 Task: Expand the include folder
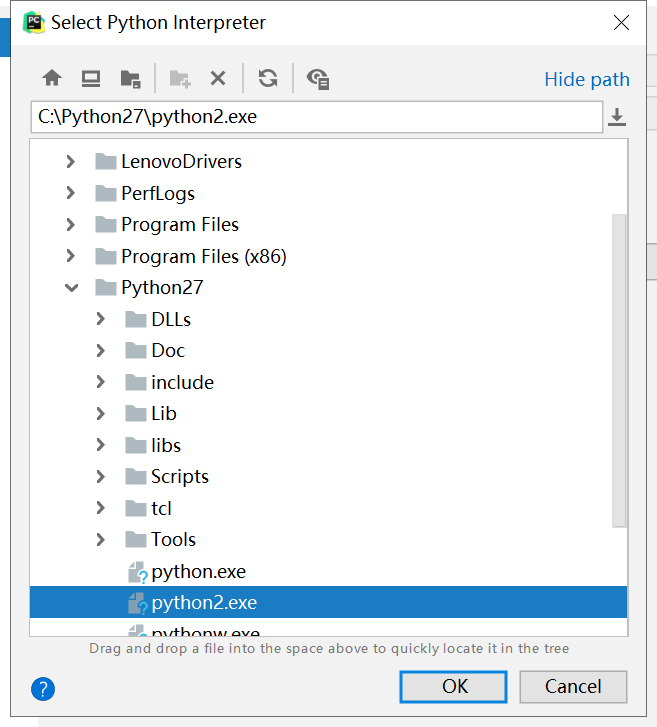point(101,382)
